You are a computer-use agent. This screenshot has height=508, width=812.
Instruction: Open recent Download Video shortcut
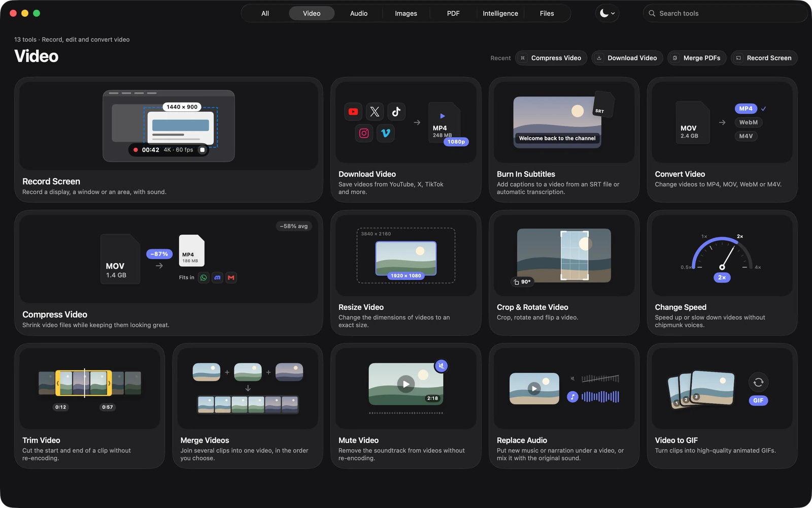pyautogui.click(x=627, y=58)
